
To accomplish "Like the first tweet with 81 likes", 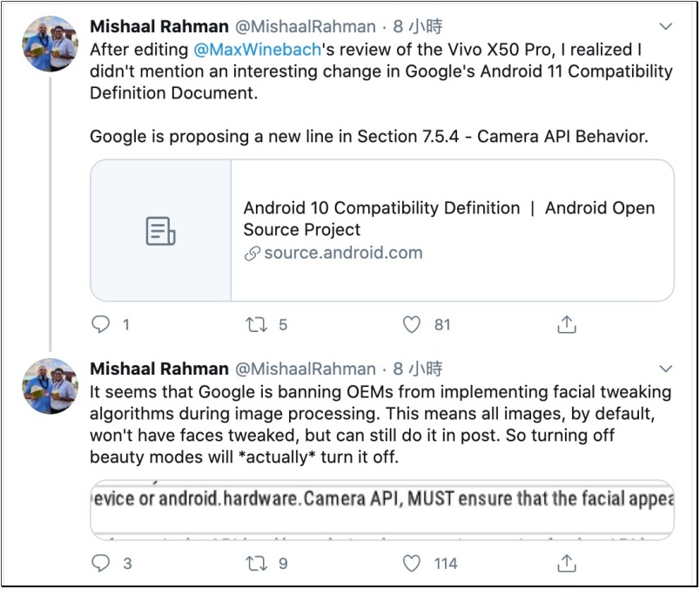I will [413, 325].
